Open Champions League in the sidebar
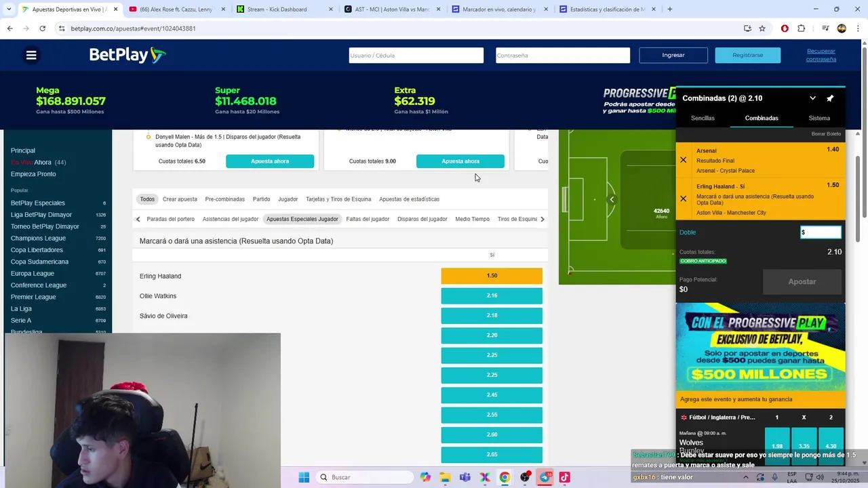Screen dimensions: 868x488 tap(38, 238)
